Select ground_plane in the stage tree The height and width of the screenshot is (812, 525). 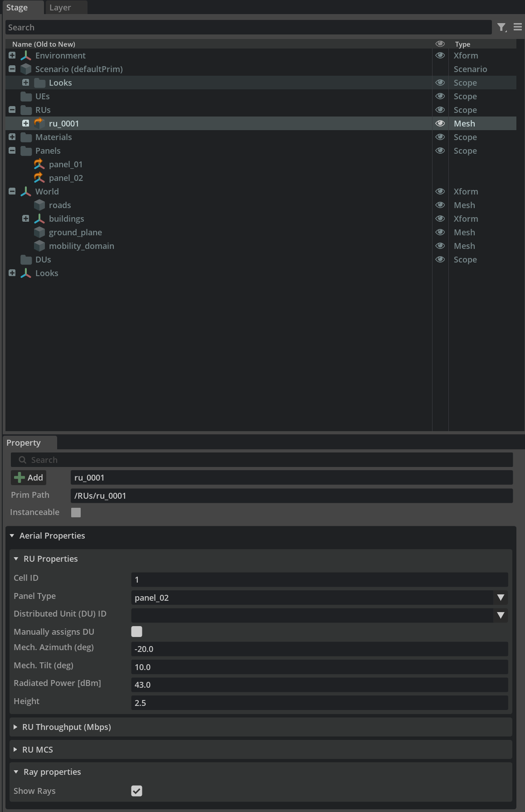pyautogui.click(x=75, y=233)
